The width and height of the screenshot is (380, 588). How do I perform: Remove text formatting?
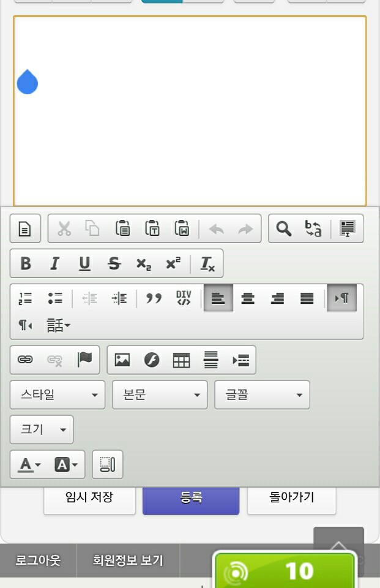[x=207, y=263]
